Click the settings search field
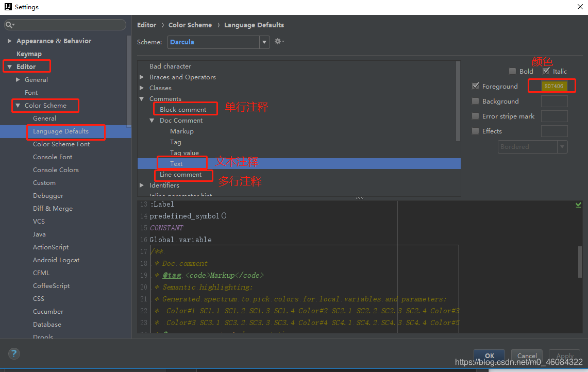The height and width of the screenshot is (372, 588). point(65,25)
